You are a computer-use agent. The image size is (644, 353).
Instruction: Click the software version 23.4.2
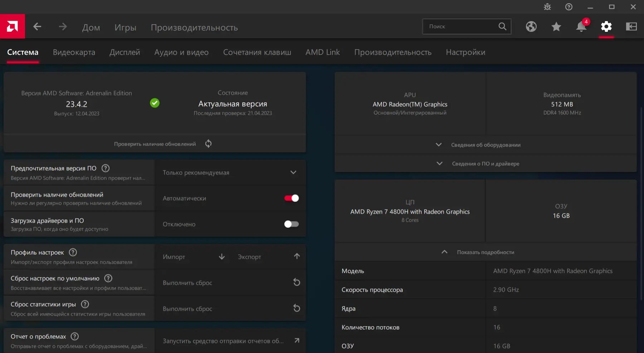77,104
